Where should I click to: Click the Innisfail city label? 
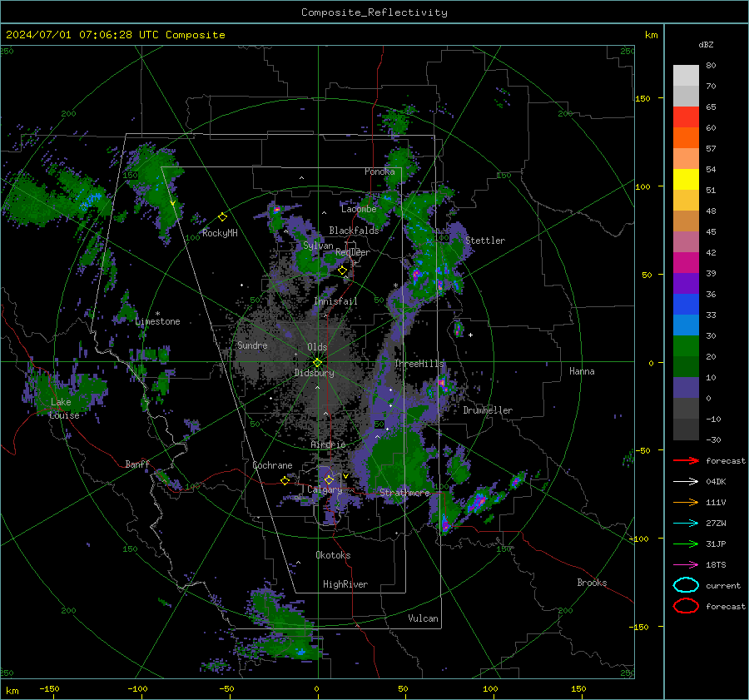pos(335,301)
